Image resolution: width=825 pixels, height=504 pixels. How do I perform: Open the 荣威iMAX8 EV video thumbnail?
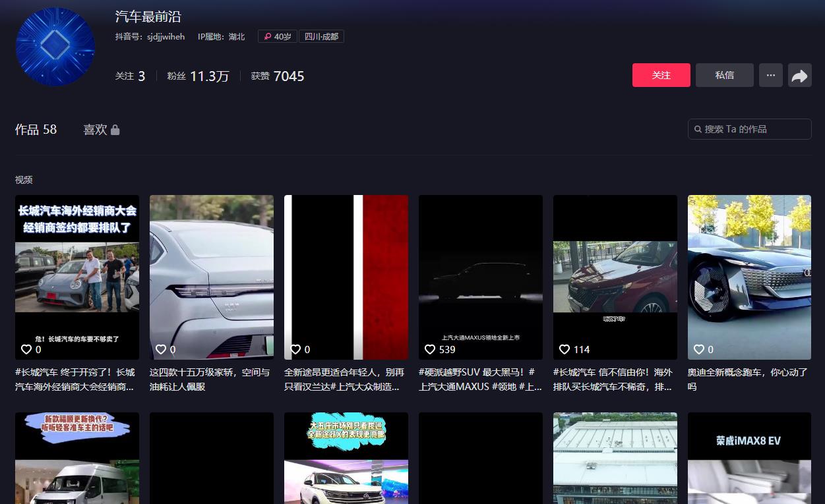750,458
